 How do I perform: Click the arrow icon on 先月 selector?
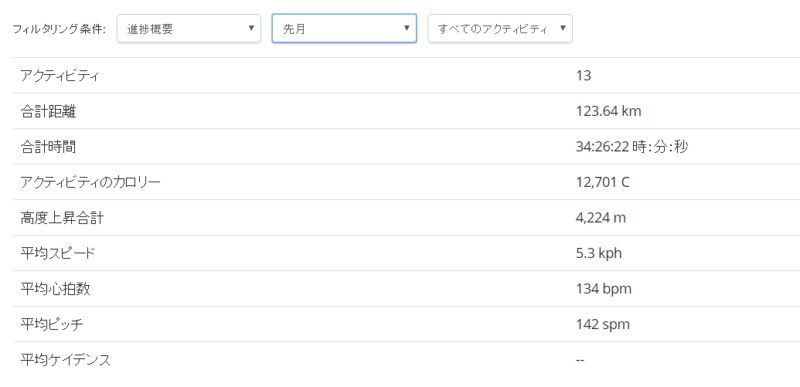(407, 28)
